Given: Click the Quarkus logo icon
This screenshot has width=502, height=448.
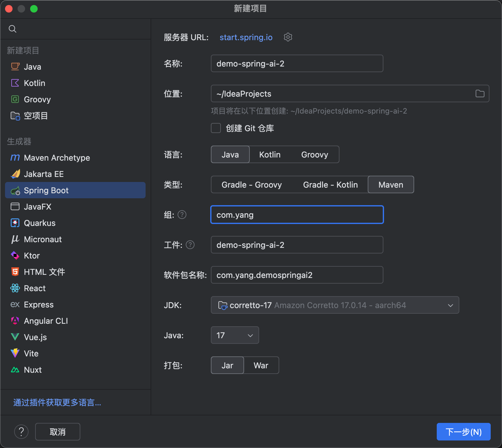Looking at the screenshot, I should tap(15, 223).
